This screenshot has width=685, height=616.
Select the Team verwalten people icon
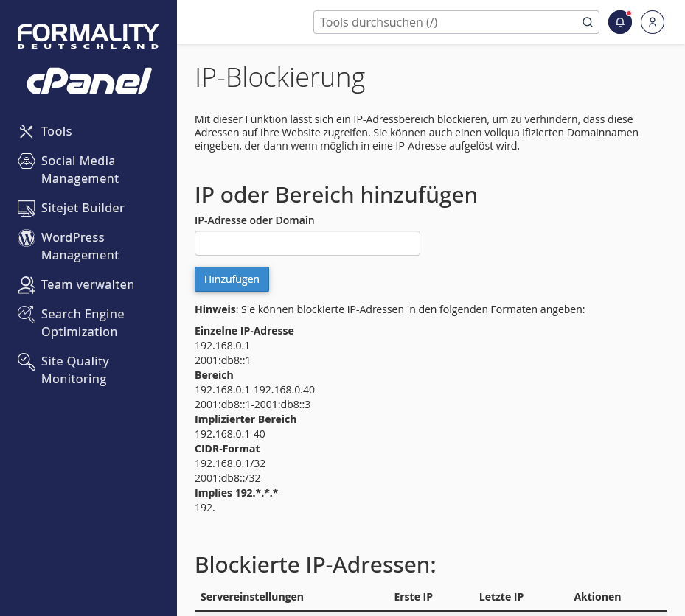click(27, 285)
